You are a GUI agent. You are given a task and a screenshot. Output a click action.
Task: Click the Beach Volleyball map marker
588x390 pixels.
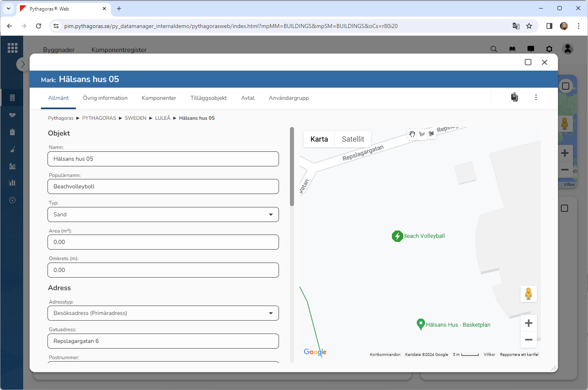click(x=397, y=236)
